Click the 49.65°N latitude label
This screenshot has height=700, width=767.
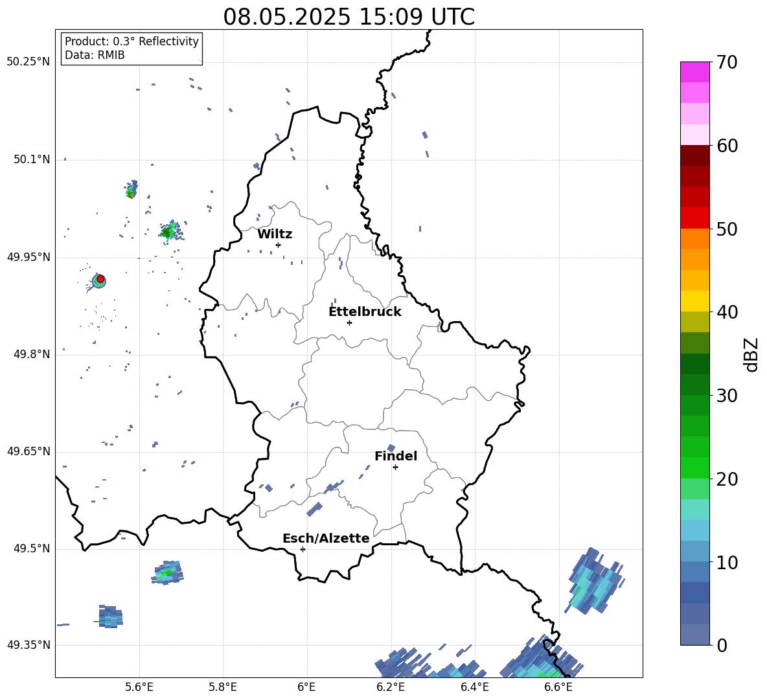[x=29, y=451]
